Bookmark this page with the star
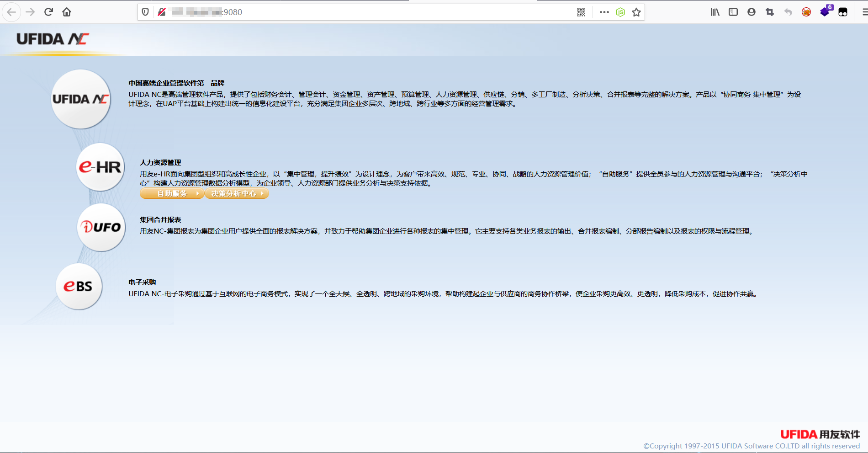This screenshot has height=453, width=868. (636, 12)
